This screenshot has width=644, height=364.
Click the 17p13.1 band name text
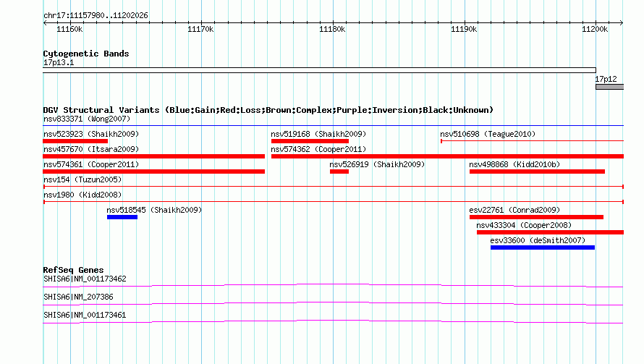59,62
